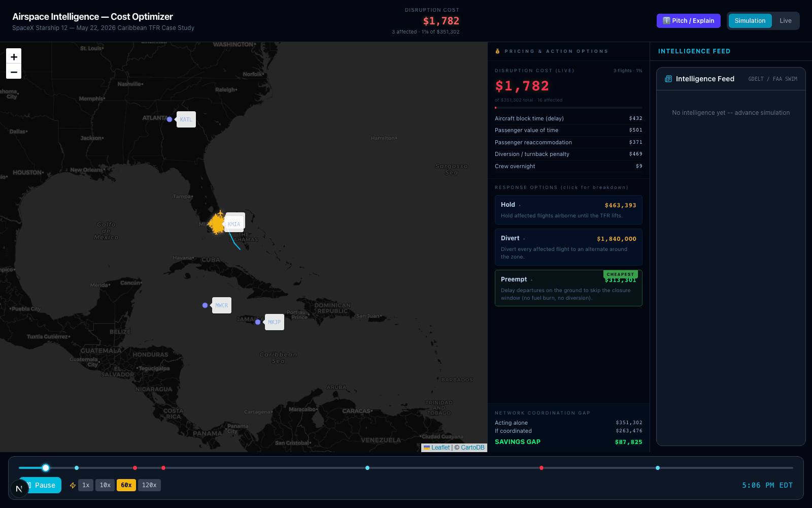Click the KATL airport label
Image resolution: width=812 pixels, height=508 pixels.
point(186,119)
